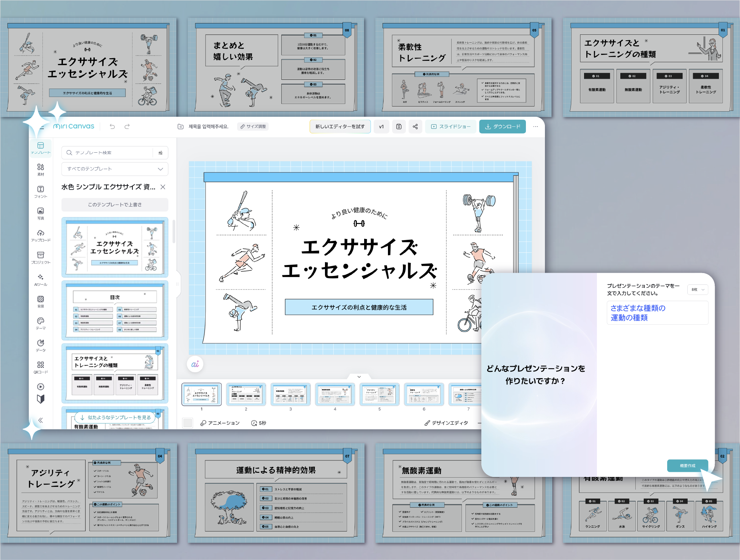This screenshot has width=740, height=560.
Task: Expand the すべてのテンプレート dropdown
Action: pyautogui.click(x=115, y=169)
